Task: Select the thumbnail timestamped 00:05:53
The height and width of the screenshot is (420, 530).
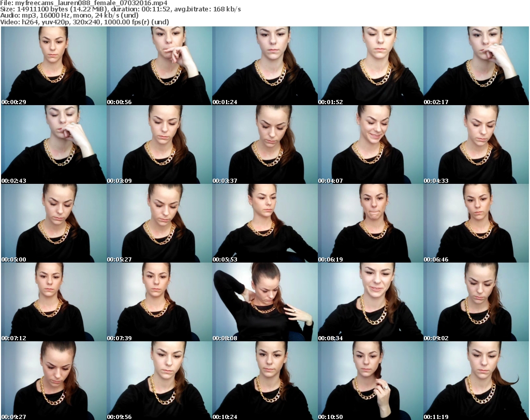Action: (264, 224)
